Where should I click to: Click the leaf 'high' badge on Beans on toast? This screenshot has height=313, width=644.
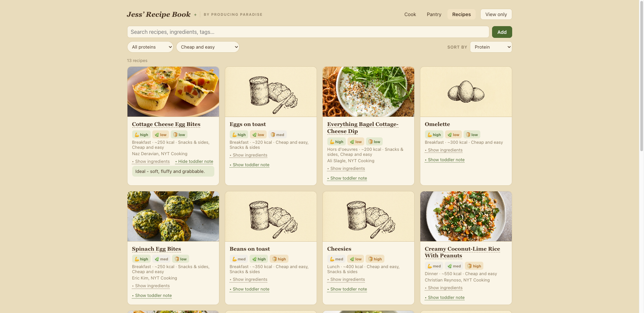tap(259, 259)
